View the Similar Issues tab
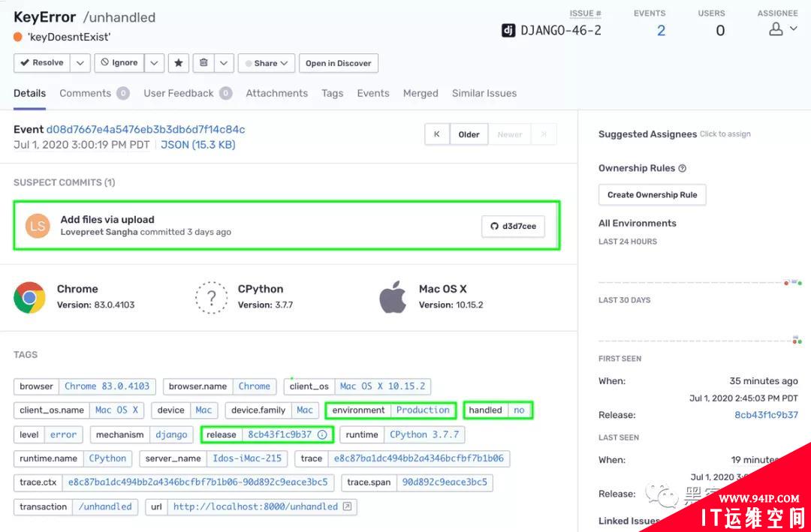Screen dimensions: 811x532 click(x=484, y=94)
